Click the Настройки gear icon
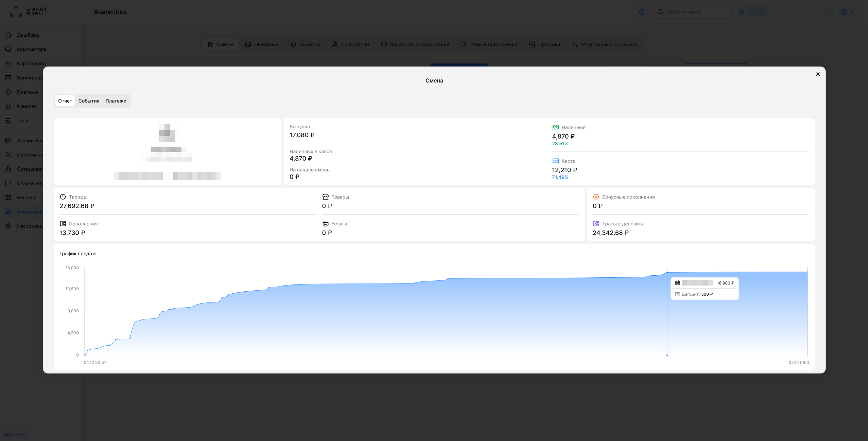 (x=8, y=226)
